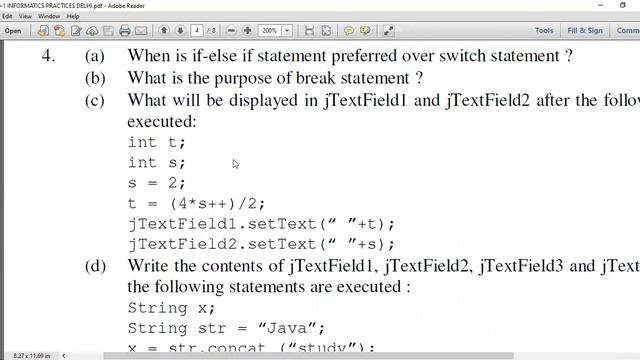
Task: Open the View menu
Action: click(x=25, y=16)
